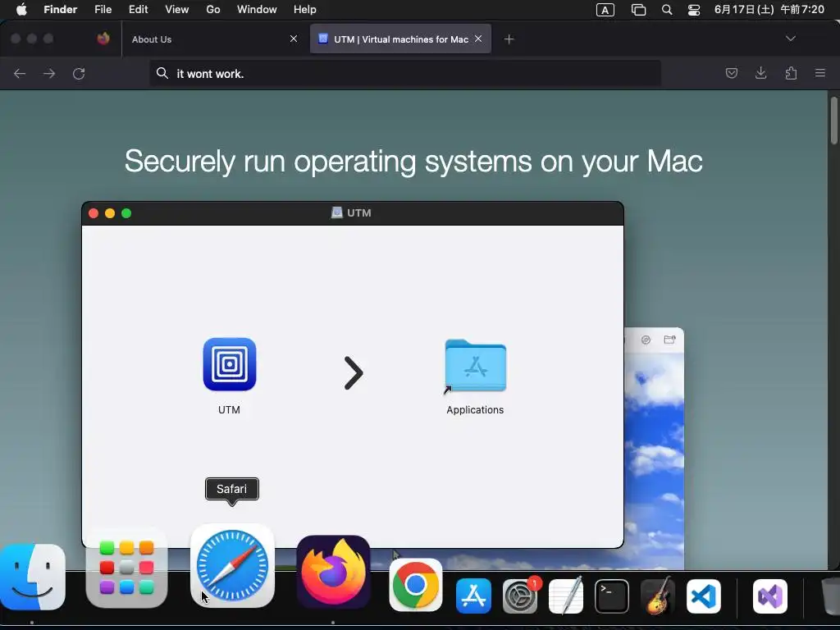
Task: Click the Applications label under the folder
Action: pyautogui.click(x=475, y=410)
